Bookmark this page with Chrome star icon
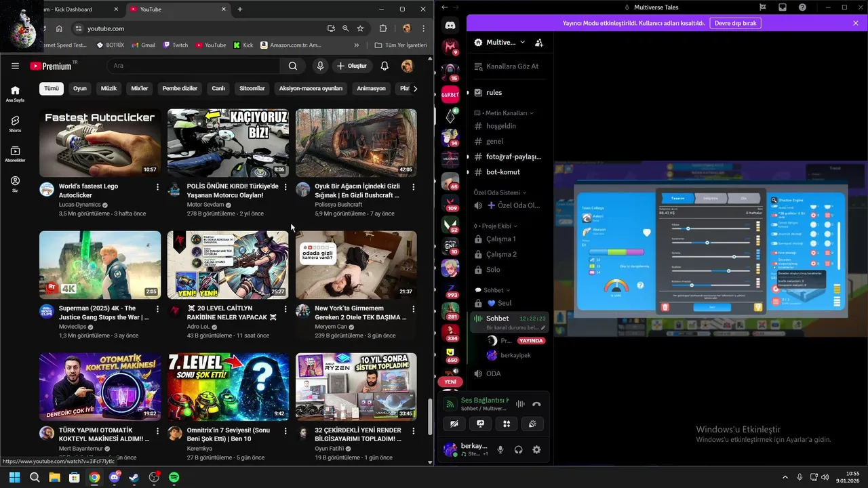 pos(360,28)
